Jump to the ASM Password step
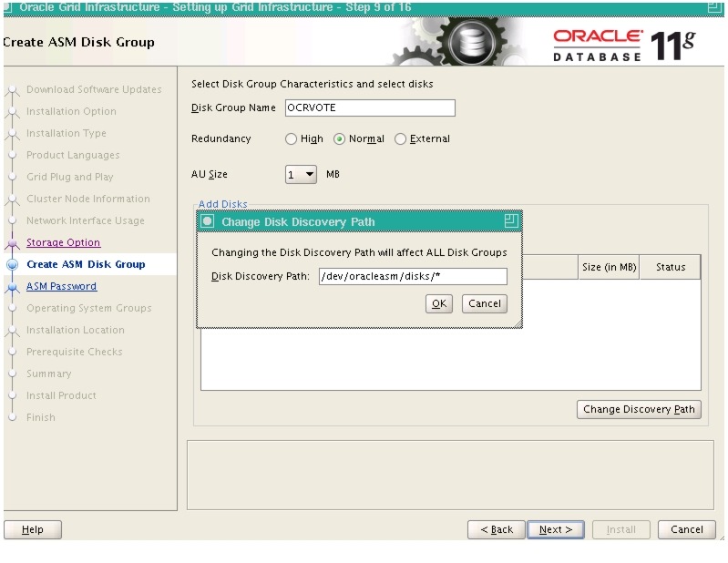The image size is (728, 563). coord(61,286)
